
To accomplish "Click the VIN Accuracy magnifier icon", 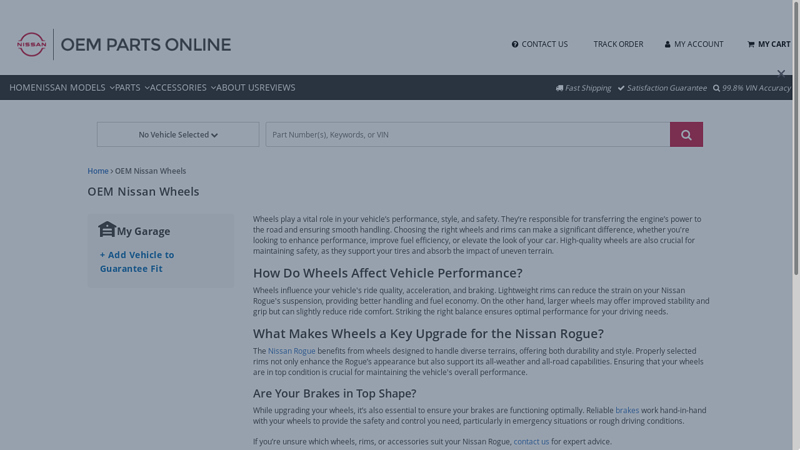I will click(716, 88).
